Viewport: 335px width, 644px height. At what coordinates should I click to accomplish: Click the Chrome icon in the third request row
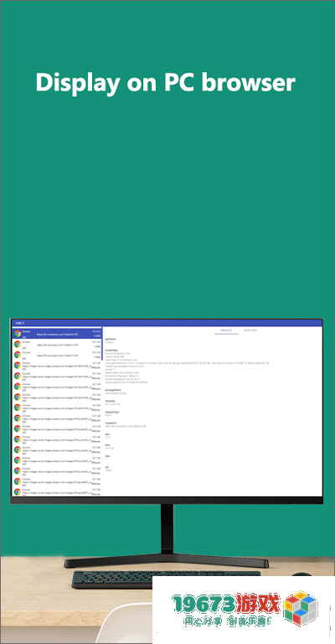tap(18, 355)
